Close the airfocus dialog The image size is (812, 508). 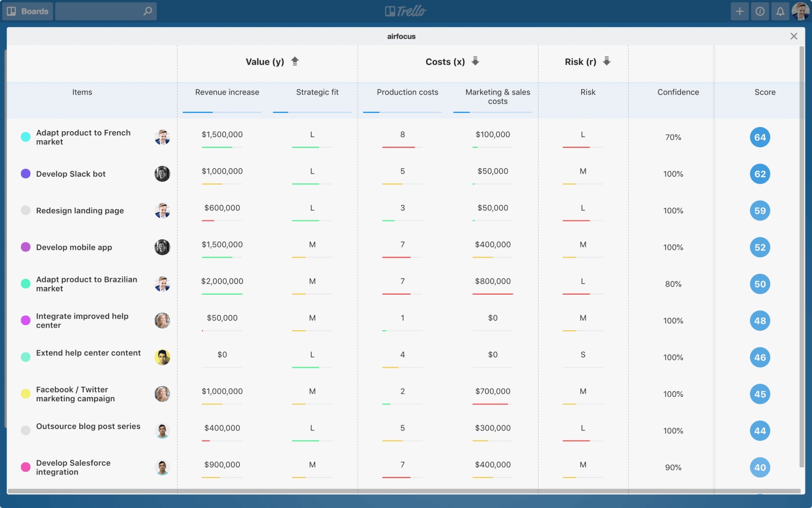(x=794, y=36)
